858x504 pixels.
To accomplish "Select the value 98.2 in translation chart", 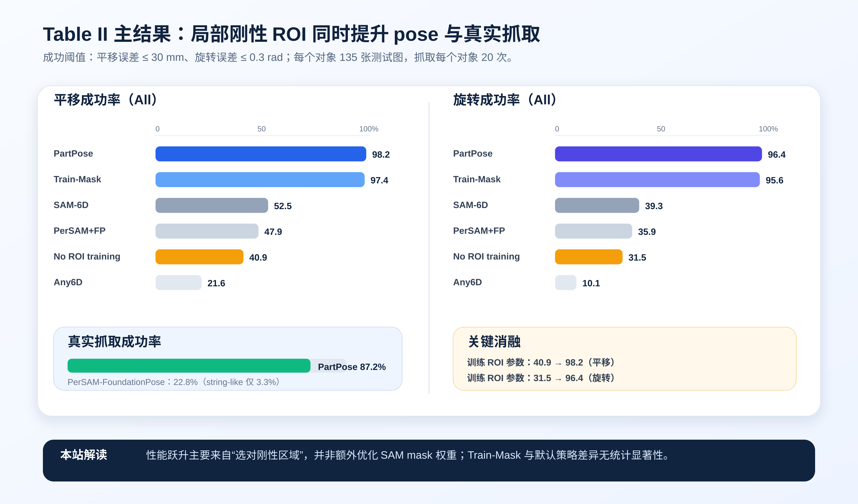I will click(381, 155).
